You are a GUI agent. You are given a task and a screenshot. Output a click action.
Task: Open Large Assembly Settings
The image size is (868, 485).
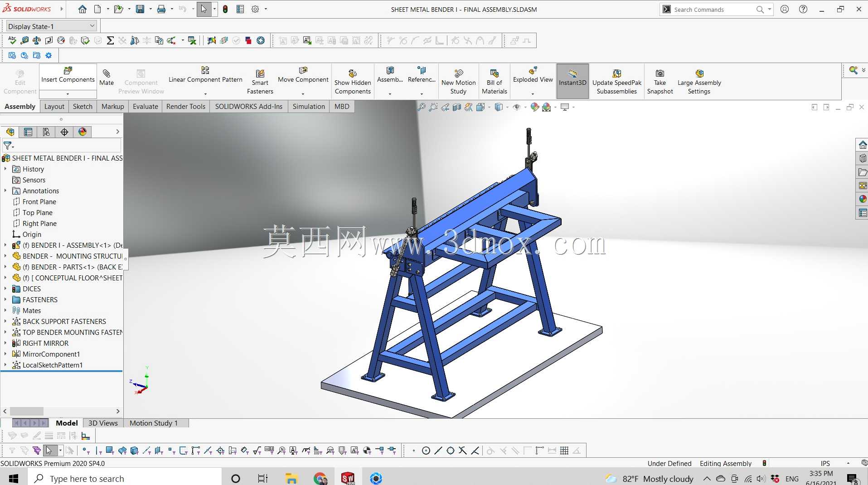point(699,82)
